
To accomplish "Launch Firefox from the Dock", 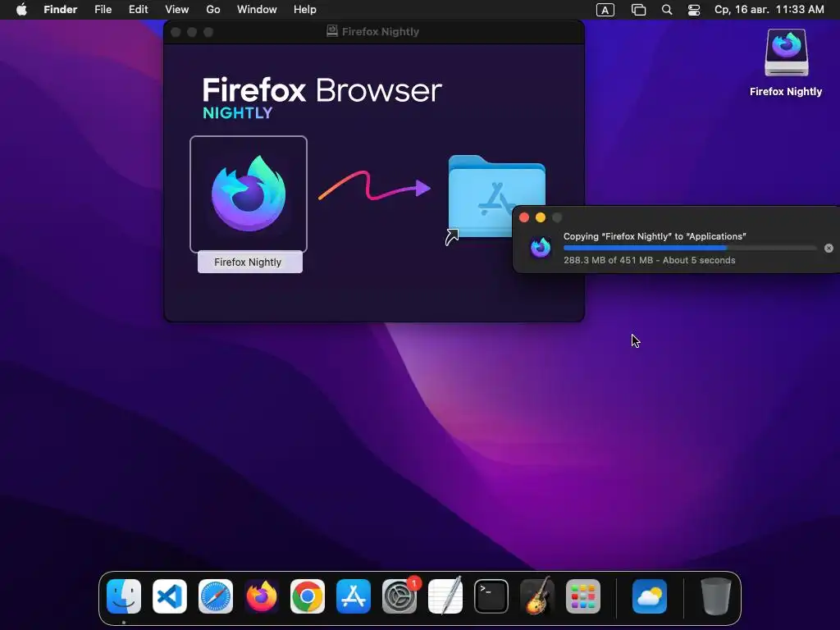I will 262,596.
